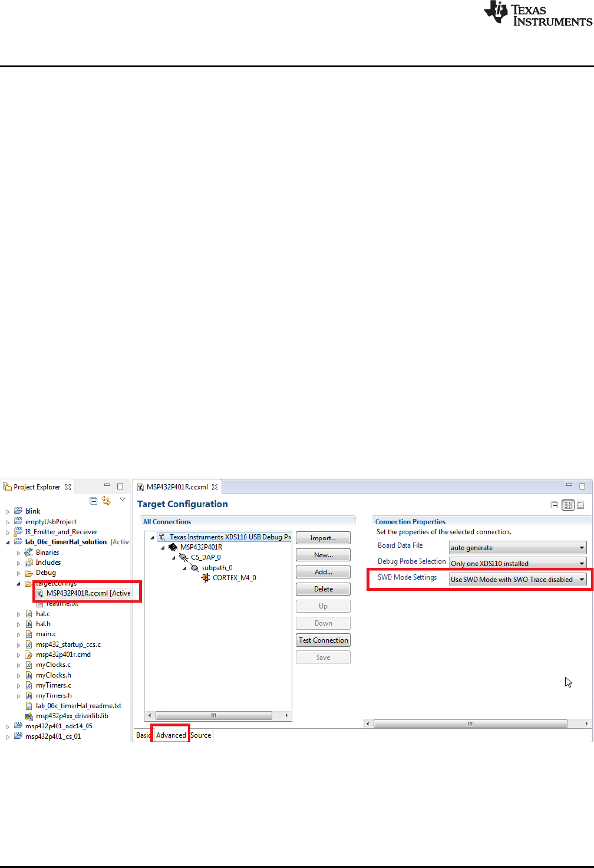Screen dimensions: 594x868
Task: Switch to the Basic tab
Action: [143, 735]
